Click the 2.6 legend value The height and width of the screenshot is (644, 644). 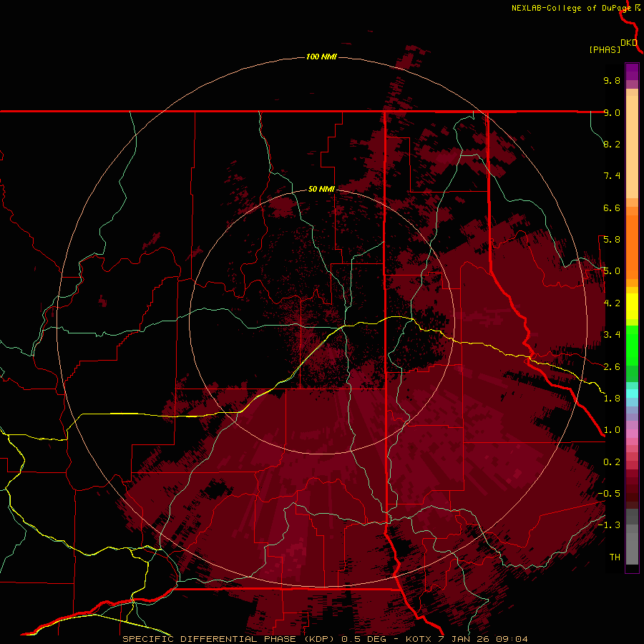(612, 367)
